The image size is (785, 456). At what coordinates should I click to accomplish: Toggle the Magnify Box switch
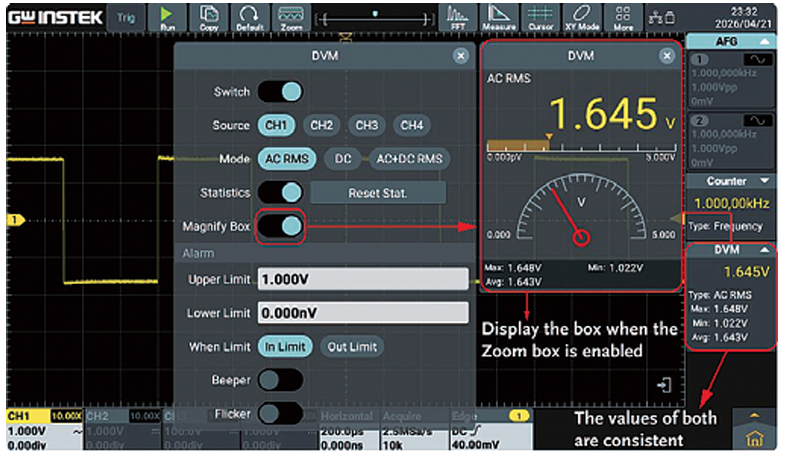(280, 226)
